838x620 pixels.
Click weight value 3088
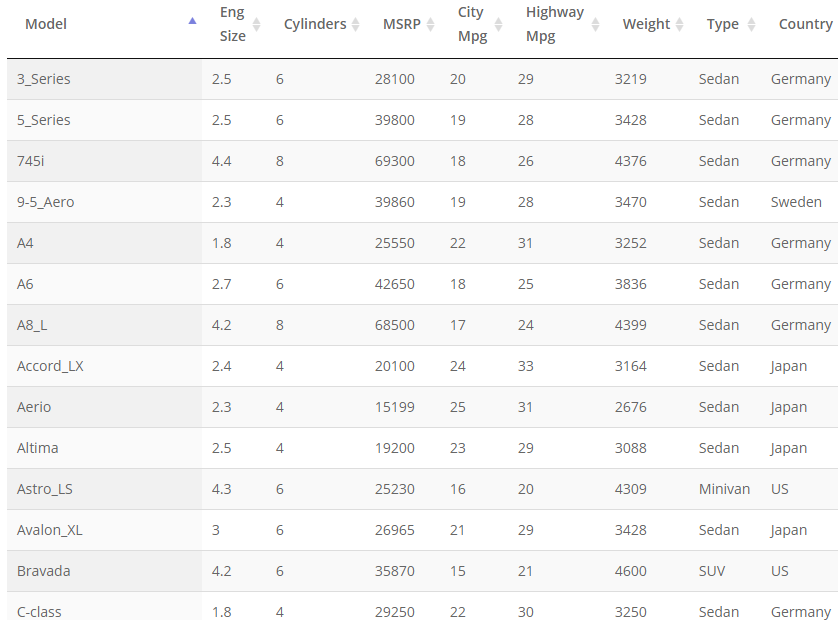click(631, 448)
